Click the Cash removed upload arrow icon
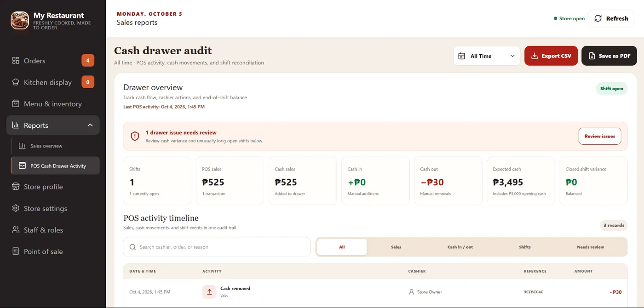Image resolution: width=644 pixels, height=308 pixels. click(209, 292)
